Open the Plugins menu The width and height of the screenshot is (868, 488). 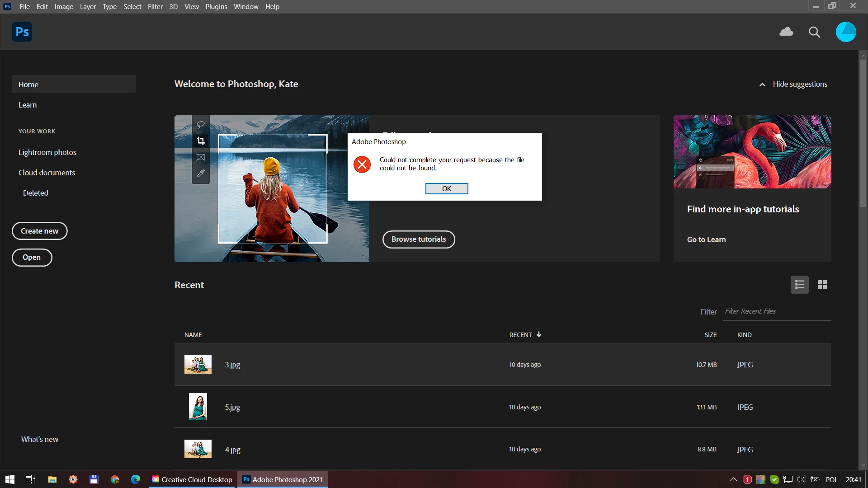point(216,7)
